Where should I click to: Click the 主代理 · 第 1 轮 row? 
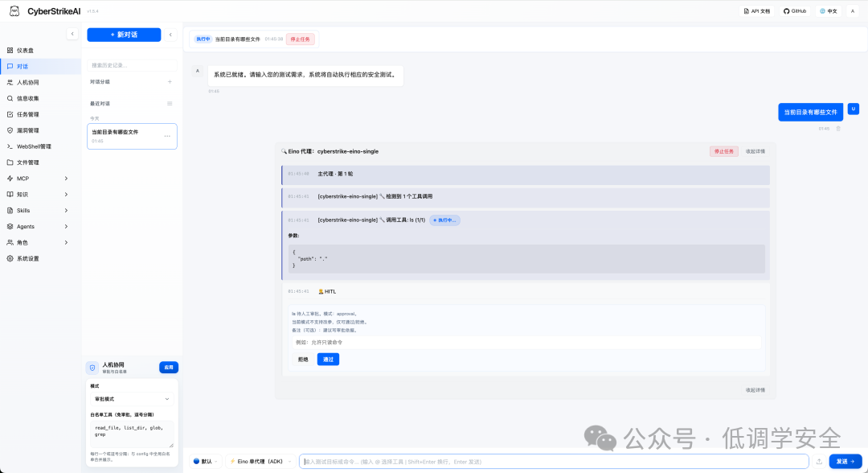pyautogui.click(x=526, y=175)
